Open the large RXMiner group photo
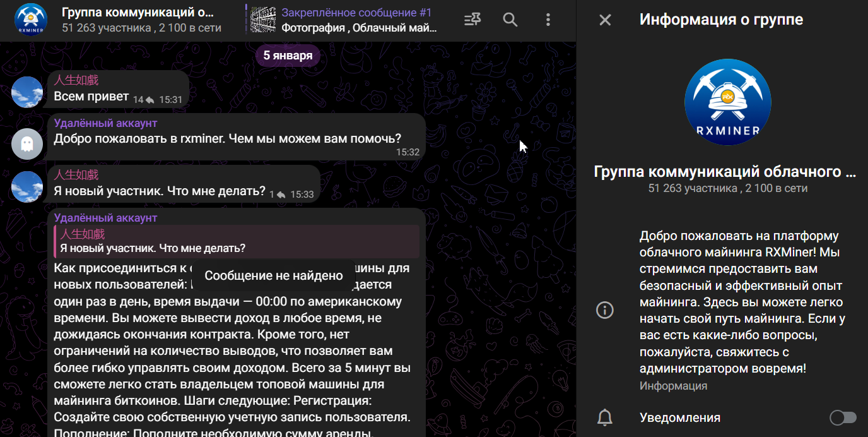Screen dimensions: 868x437 tap(727, 102)
